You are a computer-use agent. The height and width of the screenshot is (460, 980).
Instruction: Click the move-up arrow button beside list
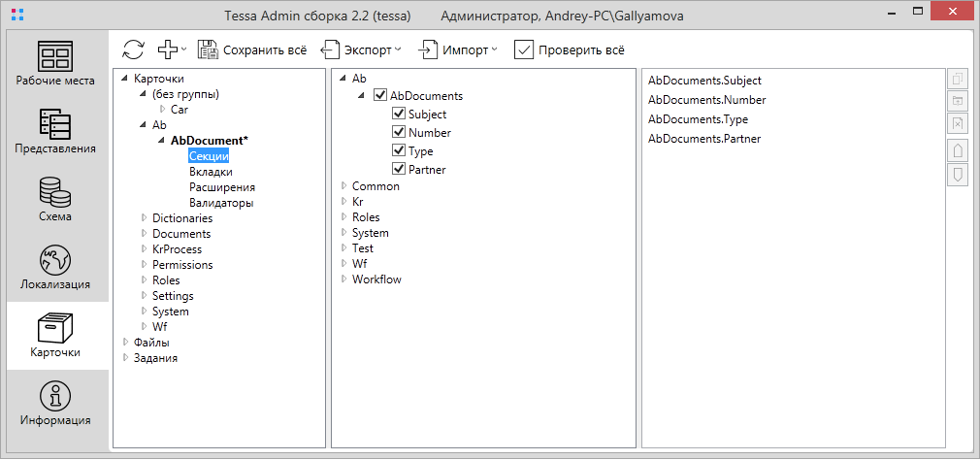(957, 150)
